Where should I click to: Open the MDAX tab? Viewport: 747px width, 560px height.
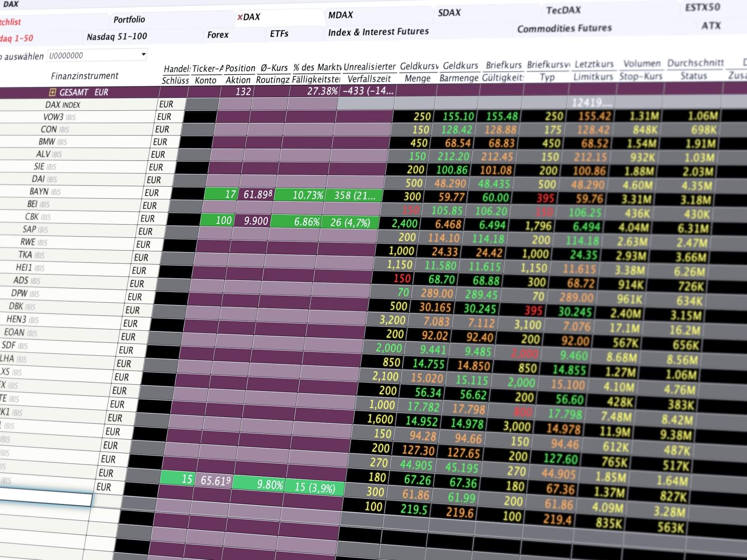[340, 15]
